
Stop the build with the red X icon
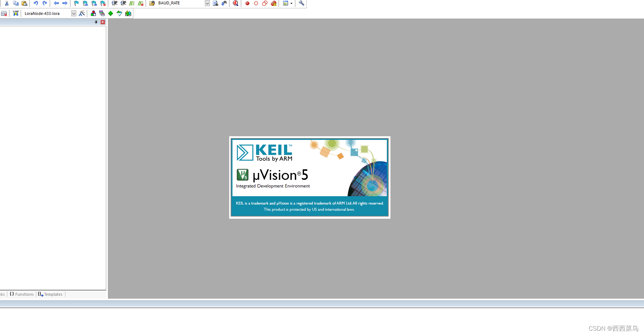coord(4,13)
